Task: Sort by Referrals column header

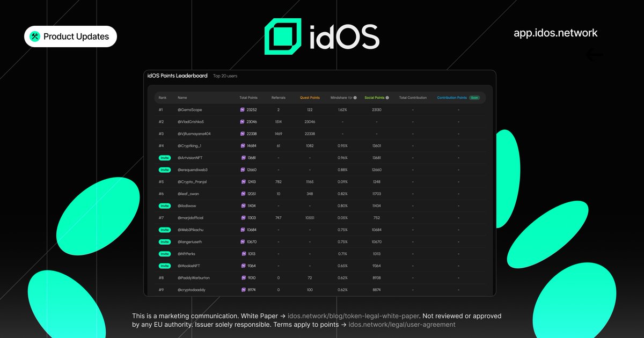Action: (279, 98)
